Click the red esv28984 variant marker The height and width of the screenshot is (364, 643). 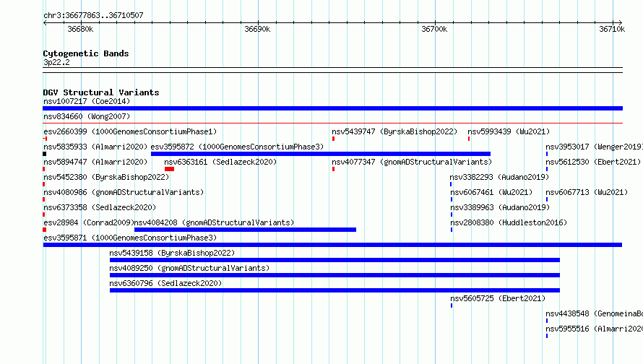tap(44, 230)
